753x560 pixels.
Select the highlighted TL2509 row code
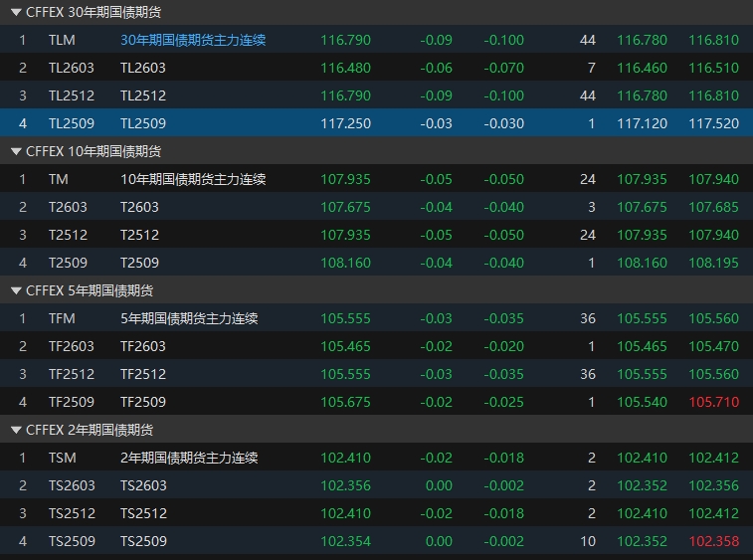(71, 123)
